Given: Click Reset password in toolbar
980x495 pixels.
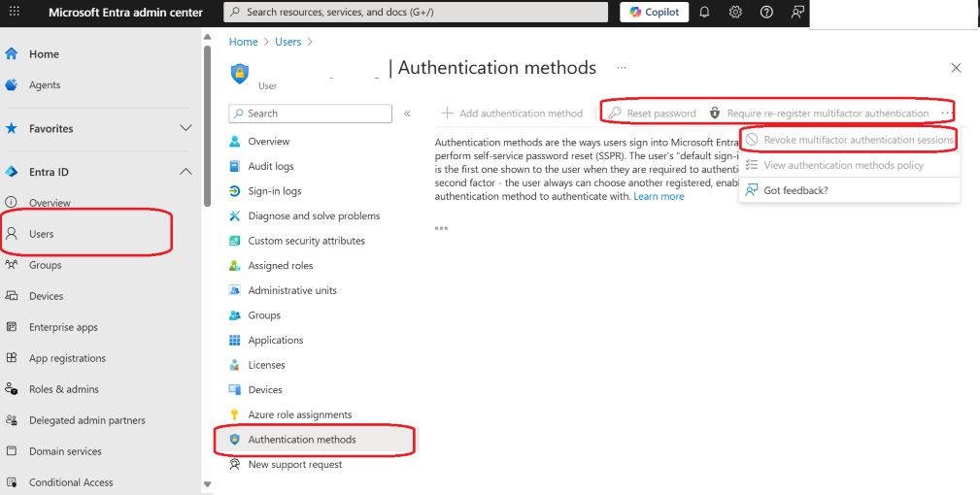Looking at the screenshot, I should (653, 114).
